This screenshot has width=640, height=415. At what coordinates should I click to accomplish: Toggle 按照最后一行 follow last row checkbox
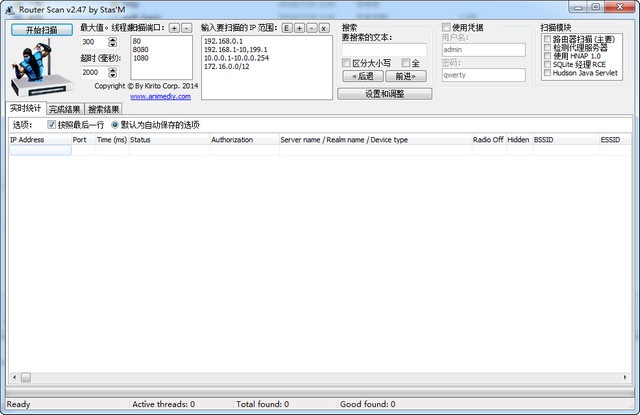[51, 124]
